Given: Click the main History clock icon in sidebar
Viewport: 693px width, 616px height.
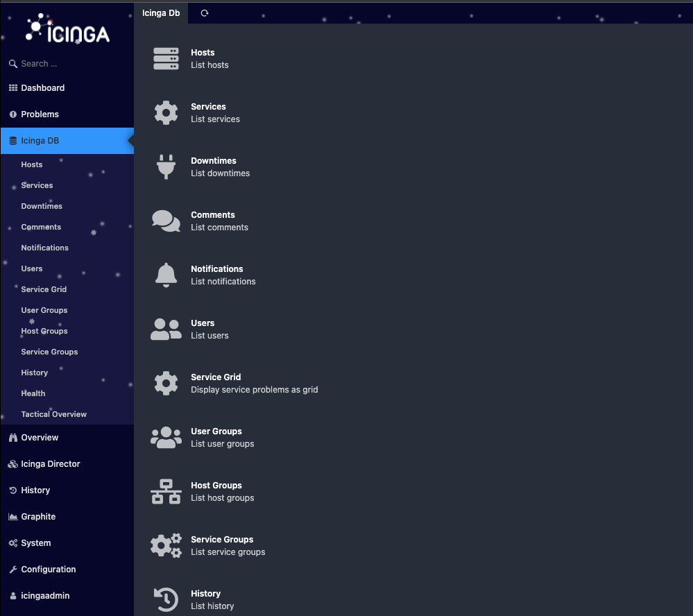Looking at the screenshot, I should click(12, 490).
